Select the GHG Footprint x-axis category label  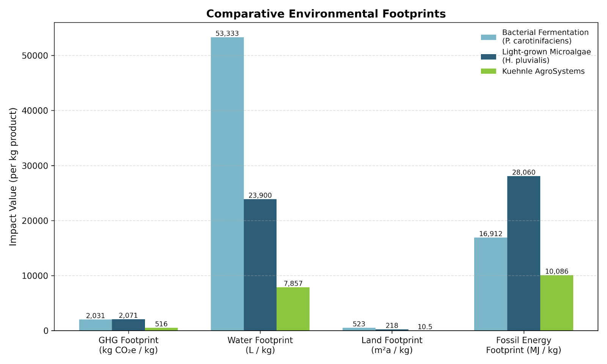[x=128, y=345]
